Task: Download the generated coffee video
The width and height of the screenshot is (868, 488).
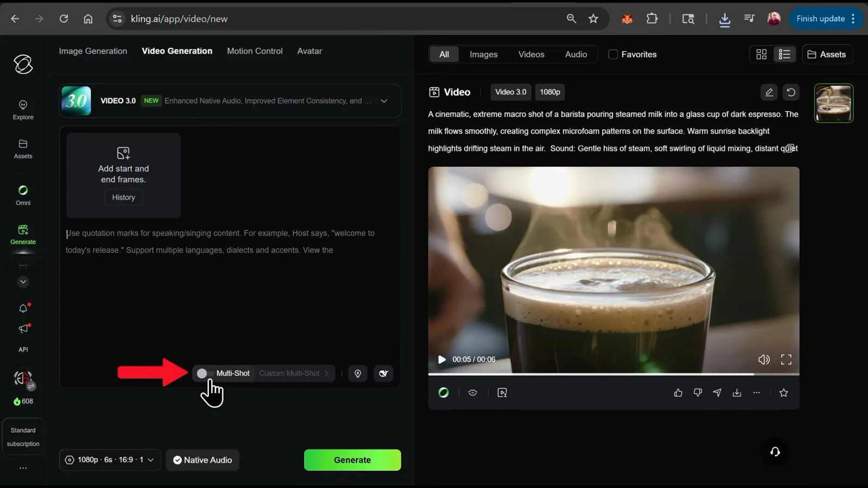Action: (737, 393)
